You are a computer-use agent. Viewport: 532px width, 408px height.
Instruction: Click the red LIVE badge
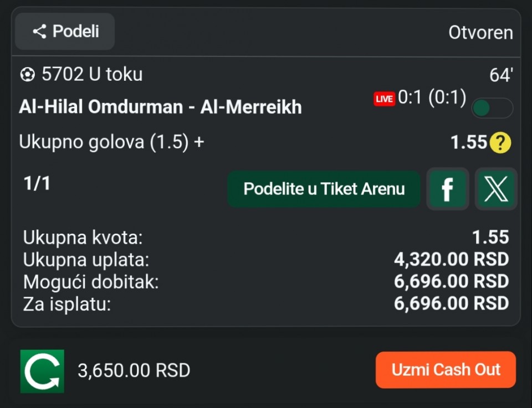pyautogui.click(x=384, y=99)
